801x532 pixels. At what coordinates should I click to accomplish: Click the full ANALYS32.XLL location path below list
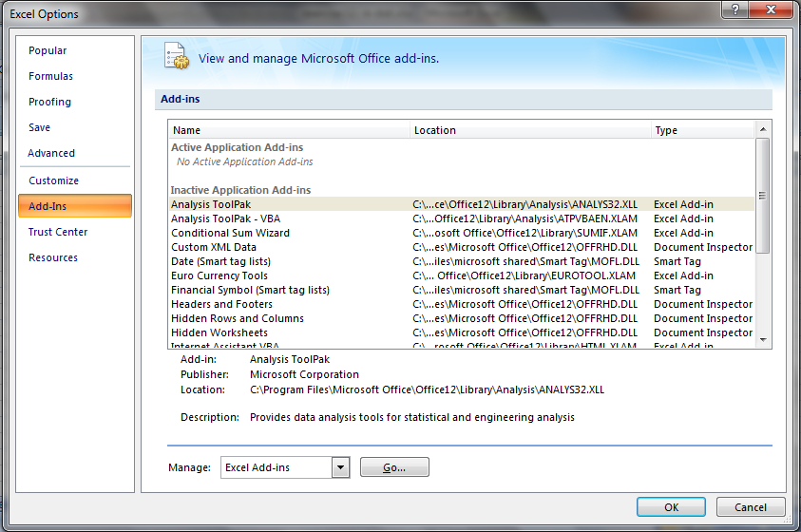427,389
